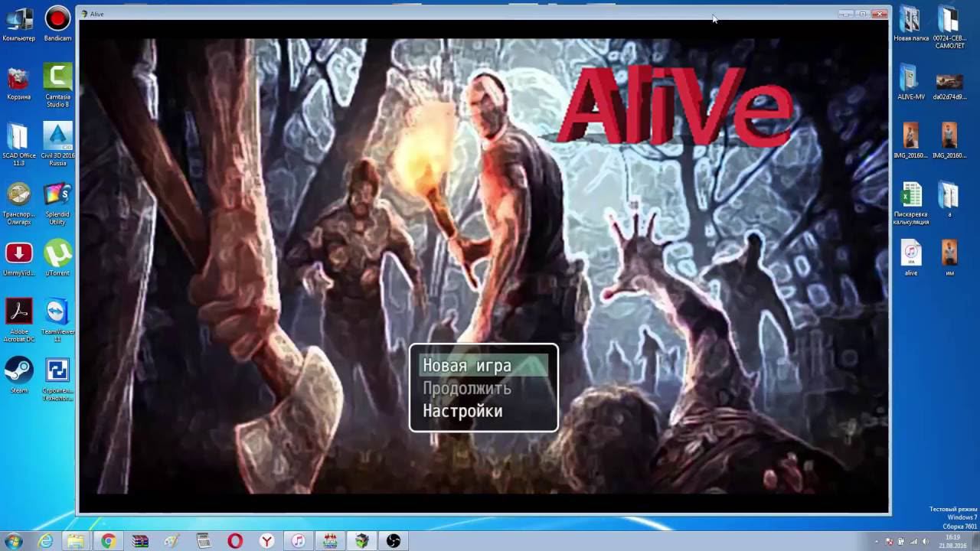
Task: Open the alive audio file icon
Action: point(910,259)
